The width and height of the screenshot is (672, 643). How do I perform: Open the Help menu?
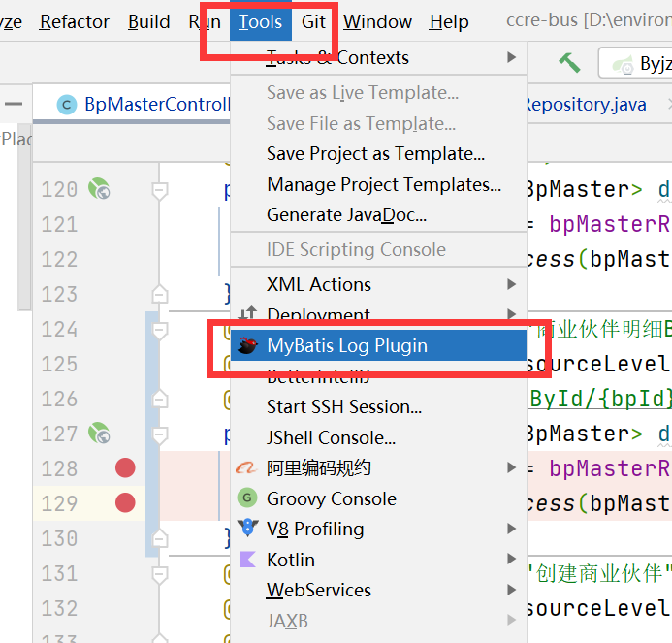point(449,21)
